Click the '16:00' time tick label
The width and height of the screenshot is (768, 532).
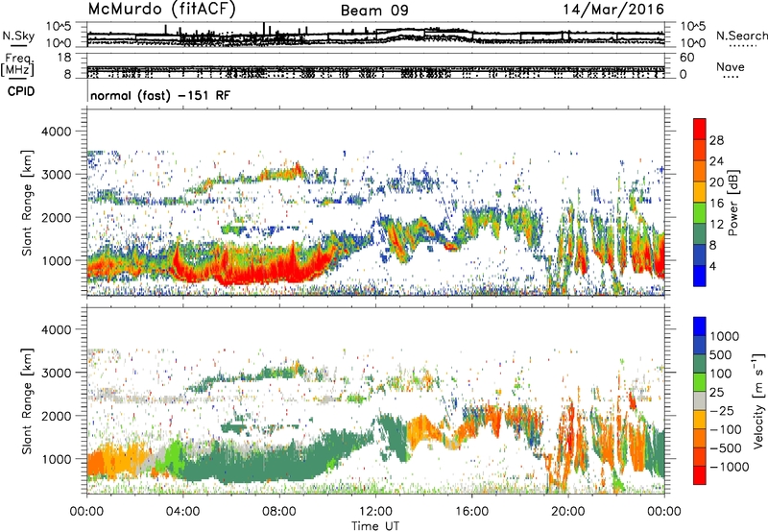[x=471, y=512]
